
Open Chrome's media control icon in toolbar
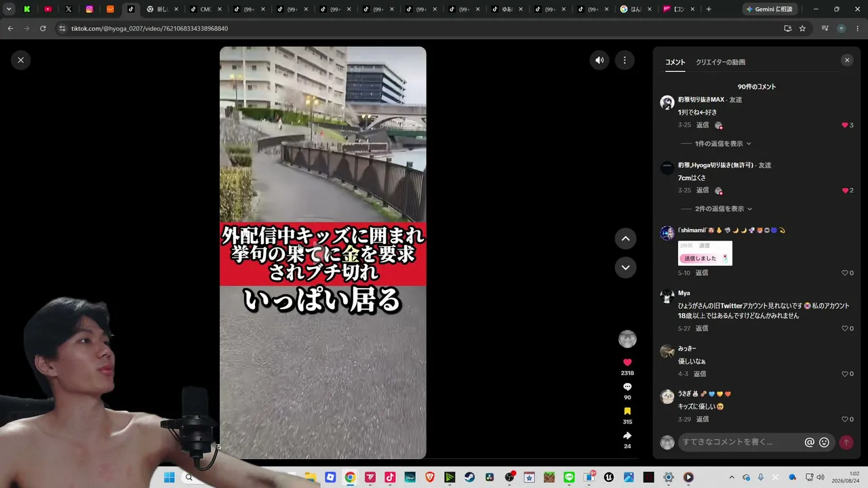[825, 28]
